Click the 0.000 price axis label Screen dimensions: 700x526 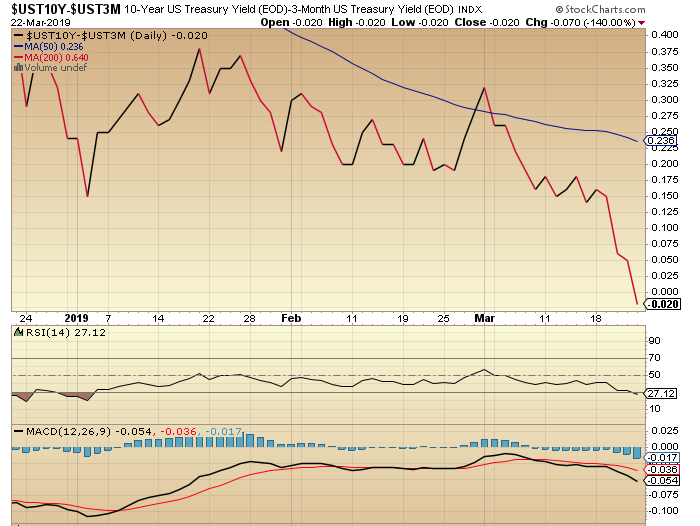665,292
